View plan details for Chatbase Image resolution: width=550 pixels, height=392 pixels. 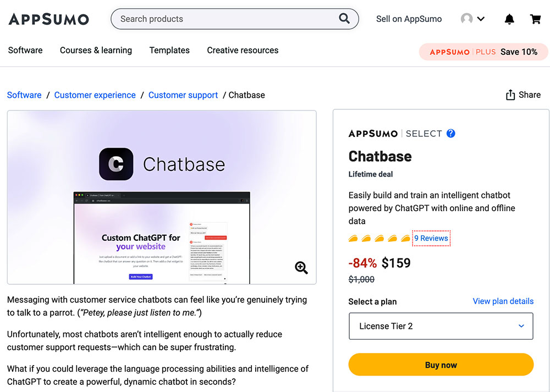point(503,301)
